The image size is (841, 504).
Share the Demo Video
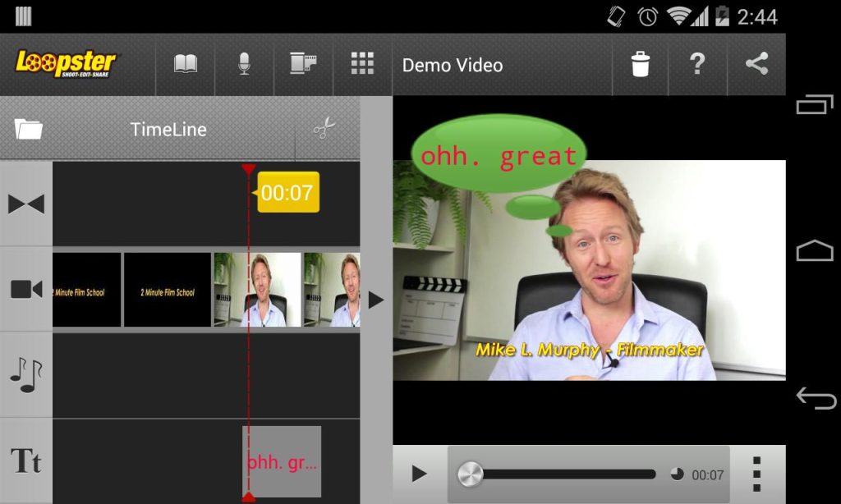tap(756, 65)
